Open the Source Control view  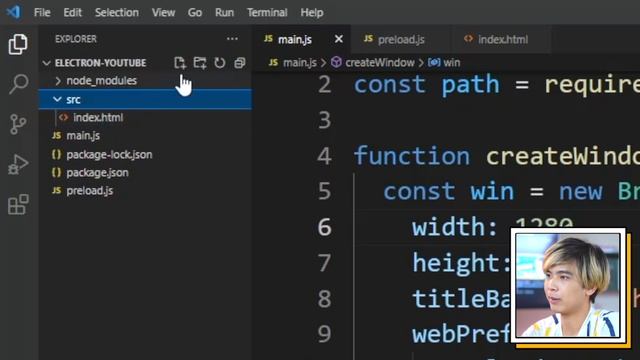[18, 124]
